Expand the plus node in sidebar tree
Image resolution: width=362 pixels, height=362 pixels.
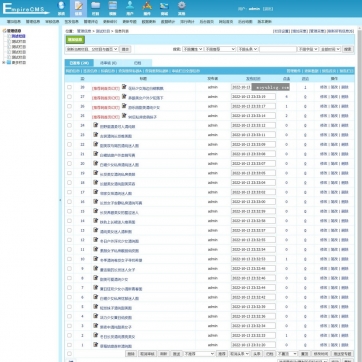(4, 62)
